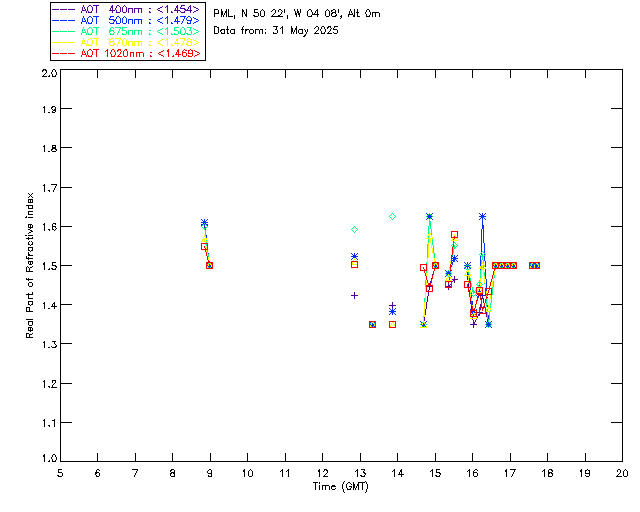This screenshot has width=640, height=512.
Task: Click the y-axis tick label '1.3'
Action: [49, 344]
